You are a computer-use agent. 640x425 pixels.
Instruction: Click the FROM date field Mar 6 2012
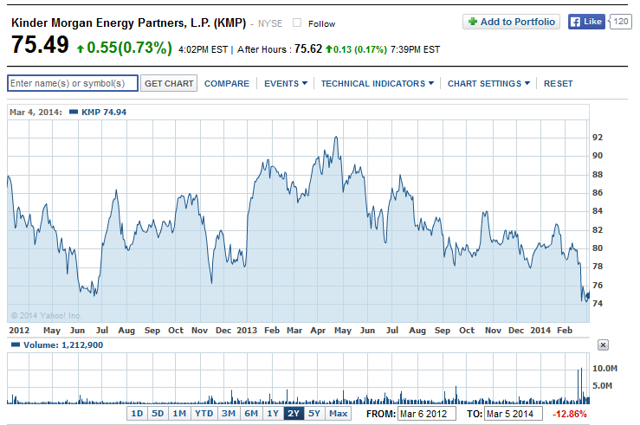[x=427, y=414]
